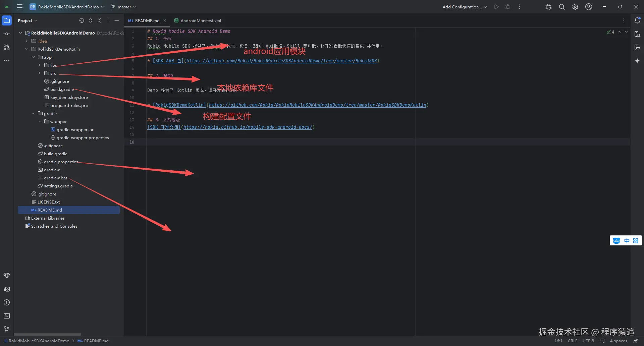Screen dimensions: 644x346
Task: Open the Add Configuration dropdown
Action: click(465, 7)
